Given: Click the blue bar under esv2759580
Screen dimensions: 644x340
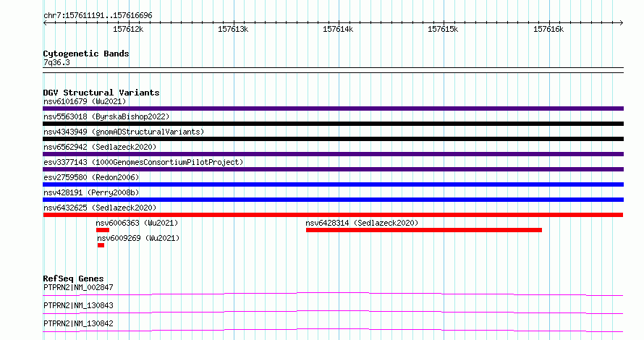Looking at the screenshot, I should [333, 184].
